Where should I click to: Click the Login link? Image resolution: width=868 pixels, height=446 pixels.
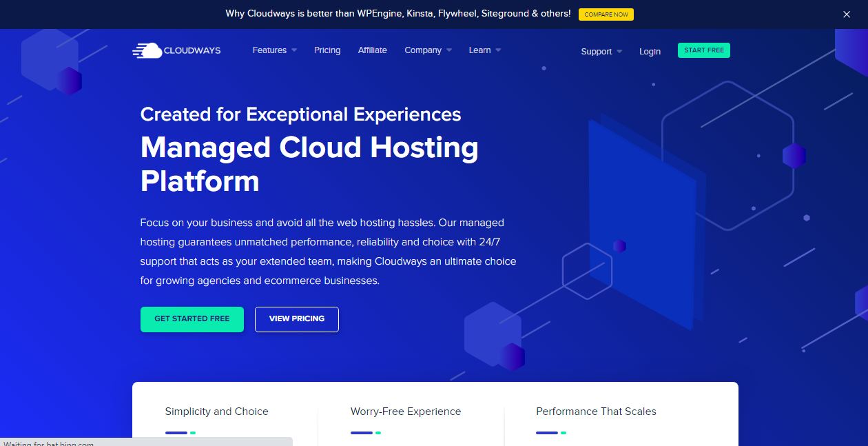point(650,52)
